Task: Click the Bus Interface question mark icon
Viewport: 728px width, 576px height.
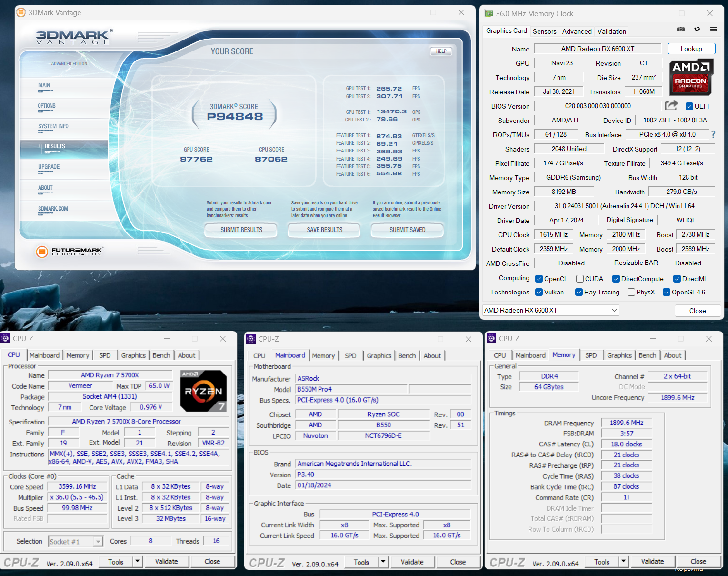Action: click(713, 135)
